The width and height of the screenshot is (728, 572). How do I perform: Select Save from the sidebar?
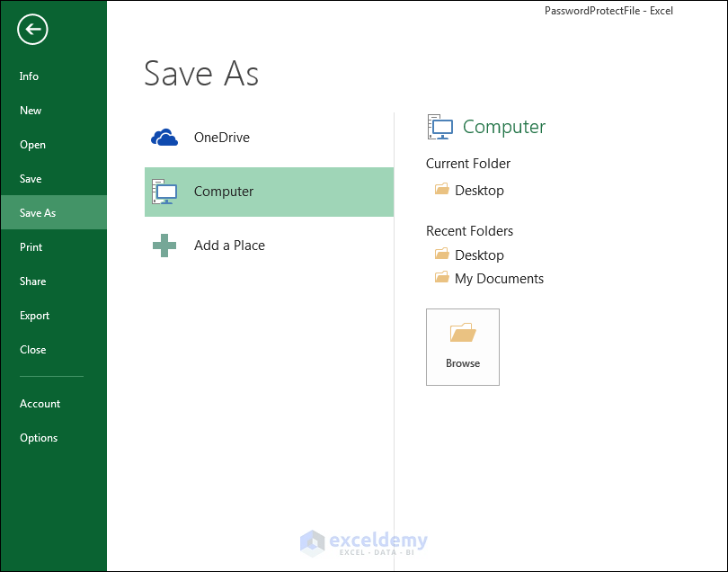30,178
